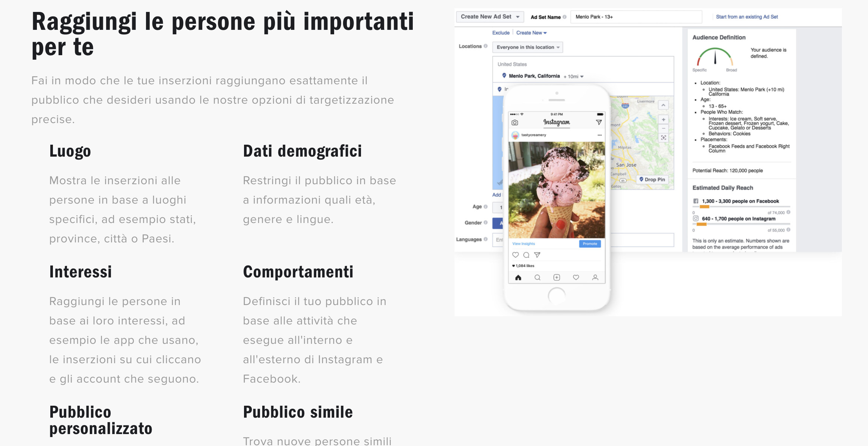Zoom out on the map

(663, 129)
